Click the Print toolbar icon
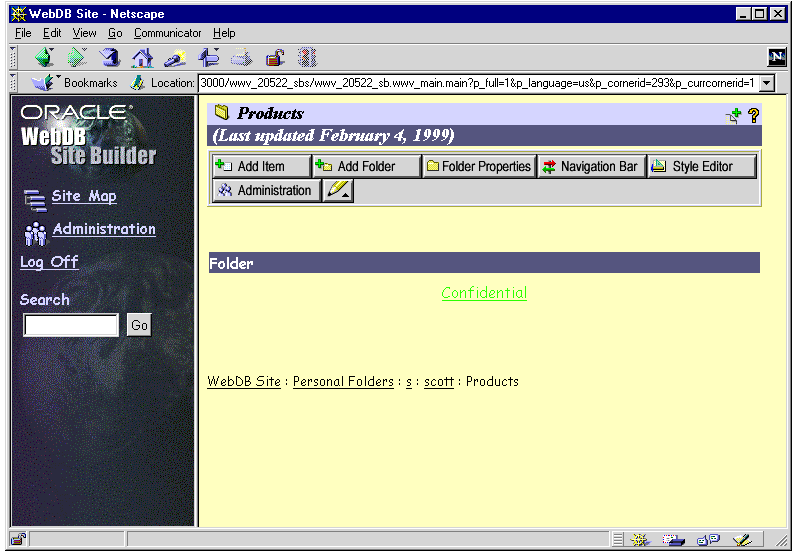Screen dimensions: 795x555 coord(241,58)
